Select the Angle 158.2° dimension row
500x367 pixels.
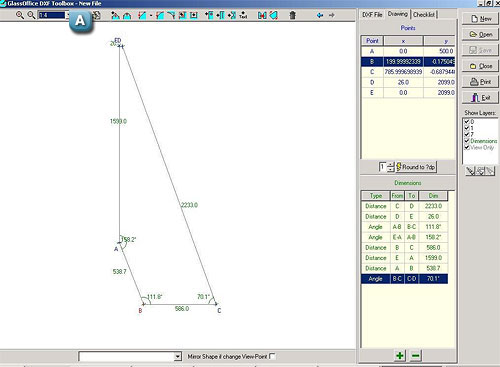pyautogui.click(x=404, y=237)
